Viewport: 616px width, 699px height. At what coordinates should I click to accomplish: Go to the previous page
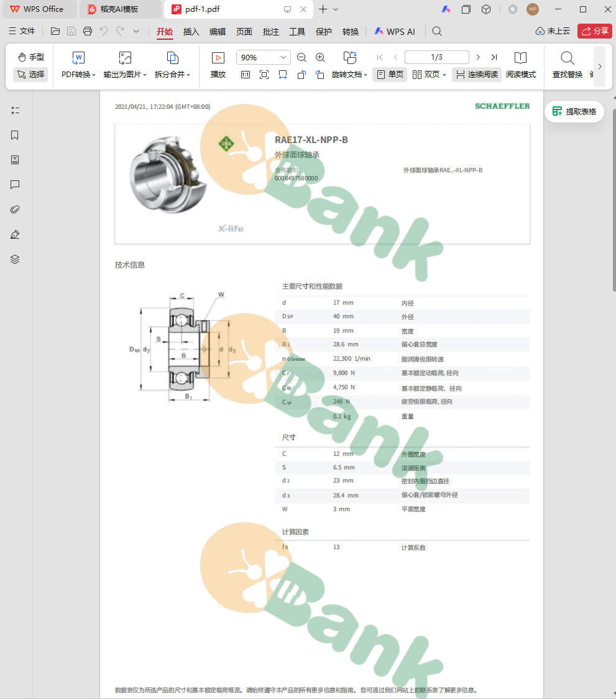396,57
